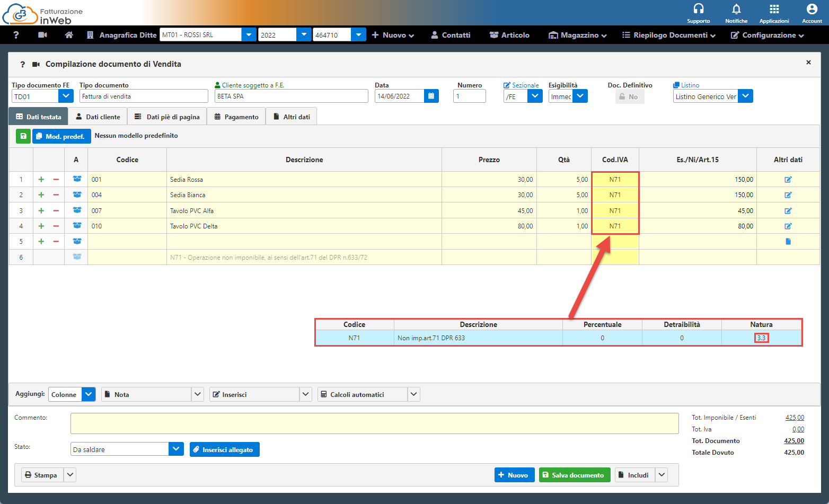
Task: Switch to the Dati piè di pagina tab
Action: pos(167,117)
